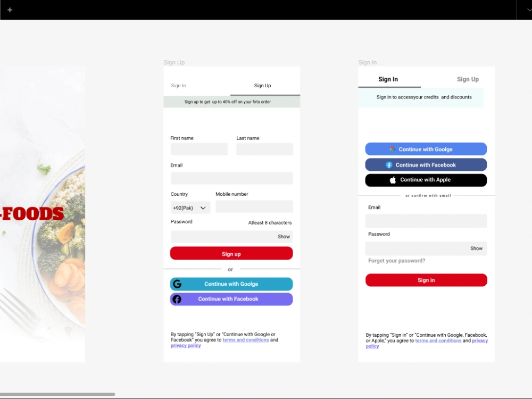
Task: Click Apple logo in Sign In frame
Action: 393,180
